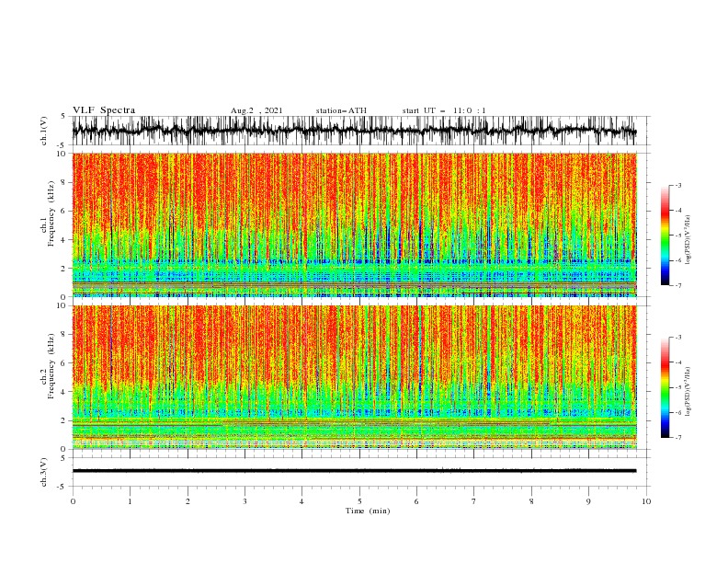Image resolution: width=728 pixels, height=563 pixels.
Task: Click the "-3" label on upper color bar
Action: coord(677,185)
